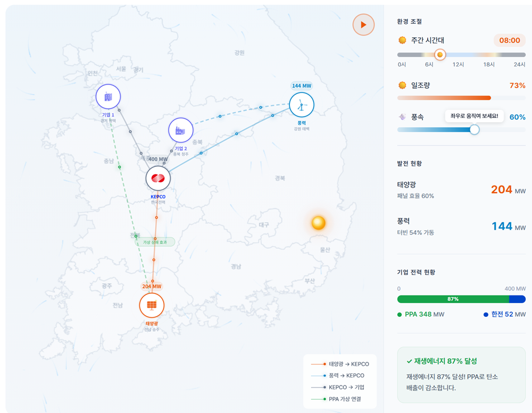
Task: Click the 60% wind speed value
Action: point(517,117)
